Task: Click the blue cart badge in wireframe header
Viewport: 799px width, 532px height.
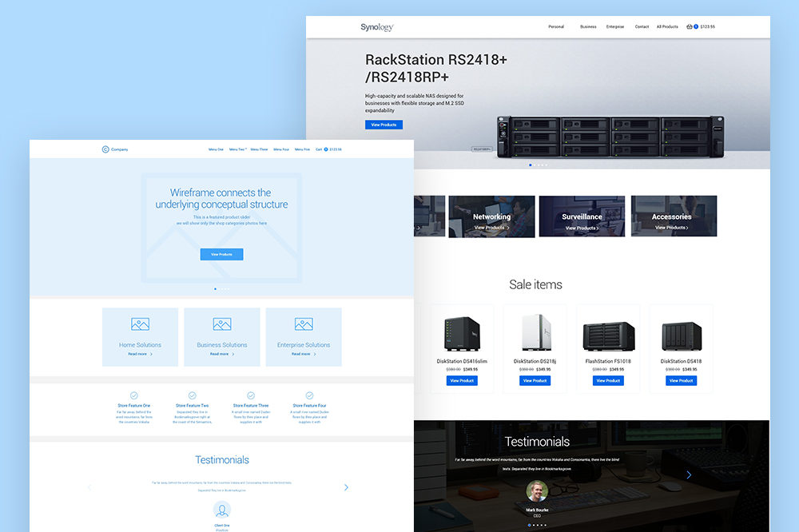Action: coord(326,149)
